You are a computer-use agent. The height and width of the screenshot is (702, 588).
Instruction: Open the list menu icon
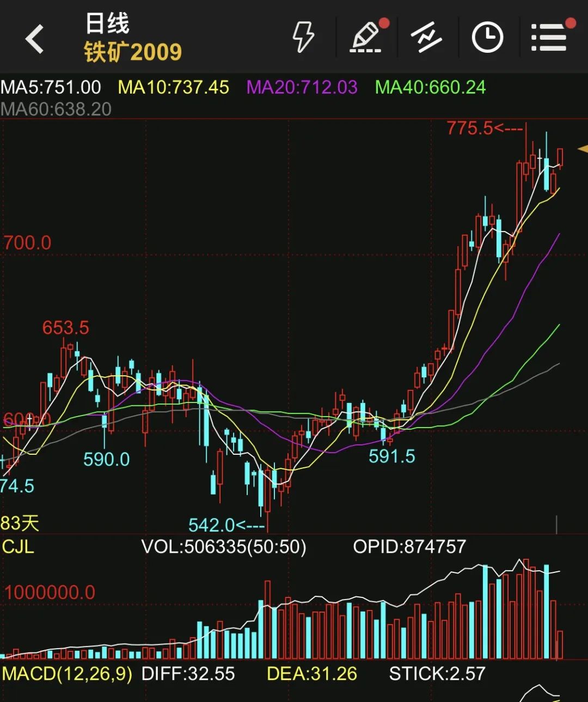(549, 38)
